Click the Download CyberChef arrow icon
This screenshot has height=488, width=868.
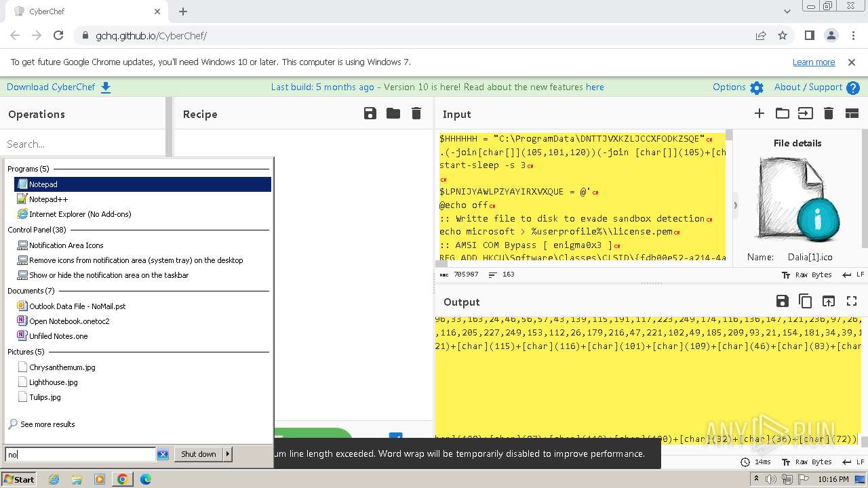coord(106,87)
